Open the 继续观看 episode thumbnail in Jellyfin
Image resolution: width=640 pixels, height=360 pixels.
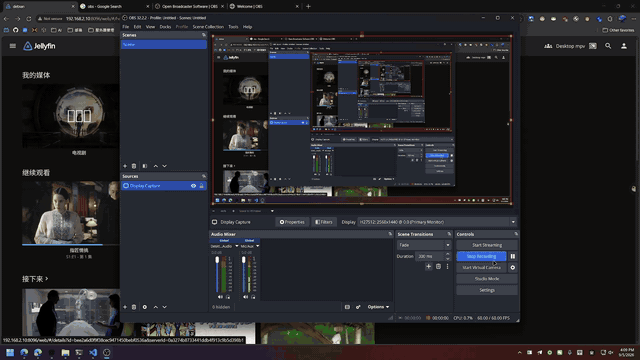[71, 213]
